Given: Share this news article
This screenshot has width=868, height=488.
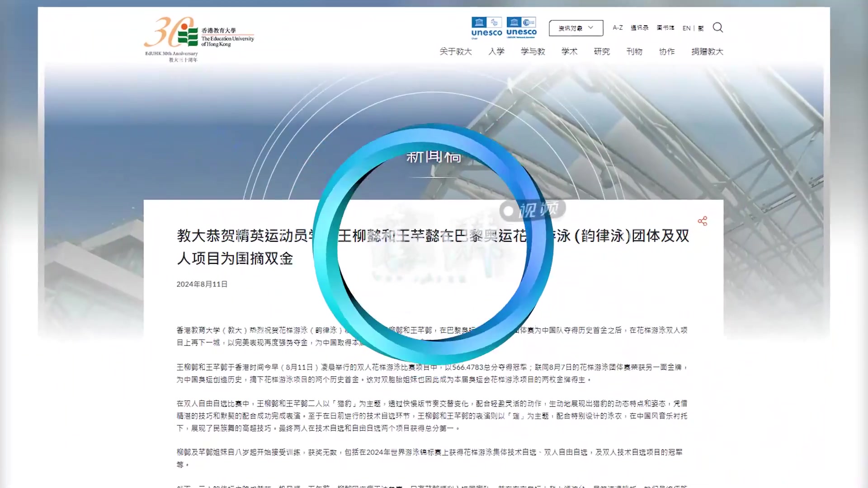Looking at the screenshot, I should [702, 221].
